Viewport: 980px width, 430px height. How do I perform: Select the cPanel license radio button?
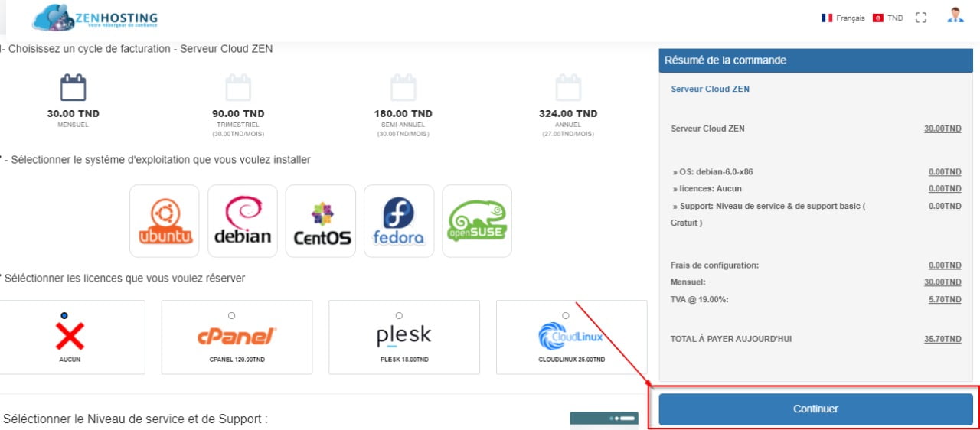pos(232,315)
